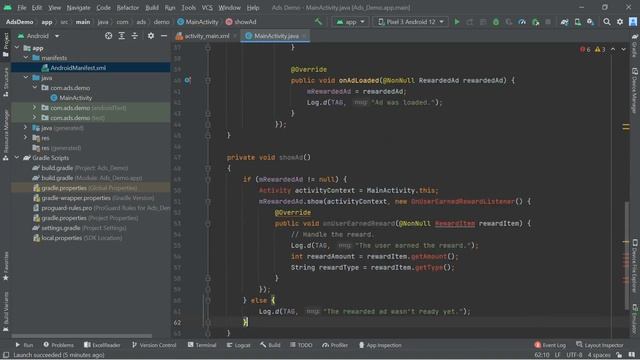Run the app with green play icon
Viewport: 640px width, 360px height.
click(x=457, y=22)
